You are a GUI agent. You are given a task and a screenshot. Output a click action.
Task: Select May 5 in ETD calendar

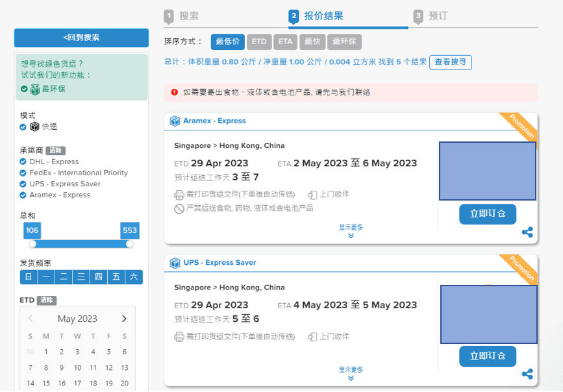coord(109,352)
